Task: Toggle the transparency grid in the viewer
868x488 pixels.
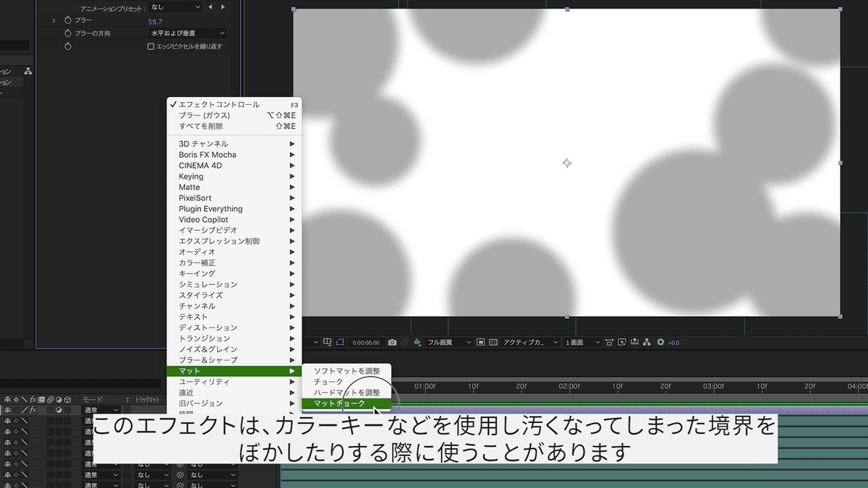Action: (x=493, y=342)
